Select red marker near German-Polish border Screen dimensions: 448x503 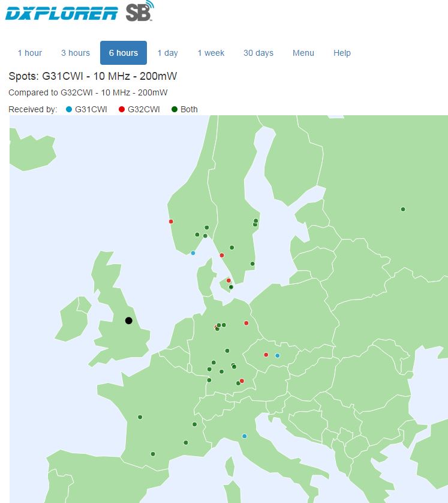coord(246,323)
